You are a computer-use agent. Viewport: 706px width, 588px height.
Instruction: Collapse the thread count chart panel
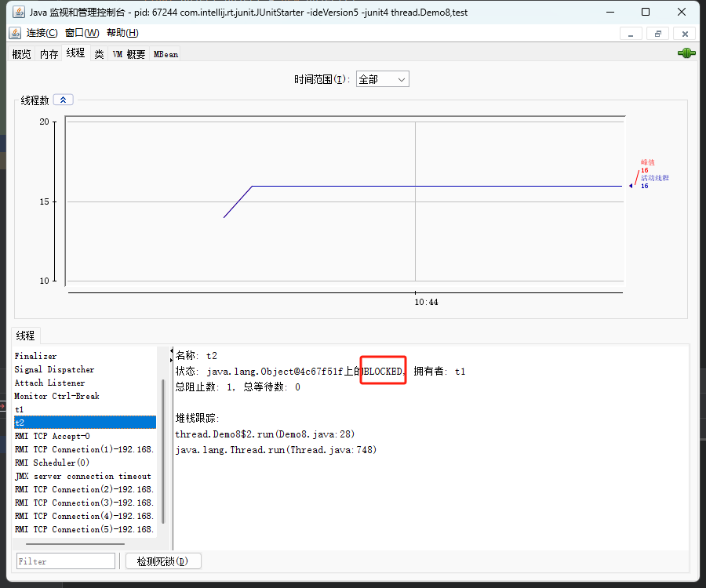63,100
